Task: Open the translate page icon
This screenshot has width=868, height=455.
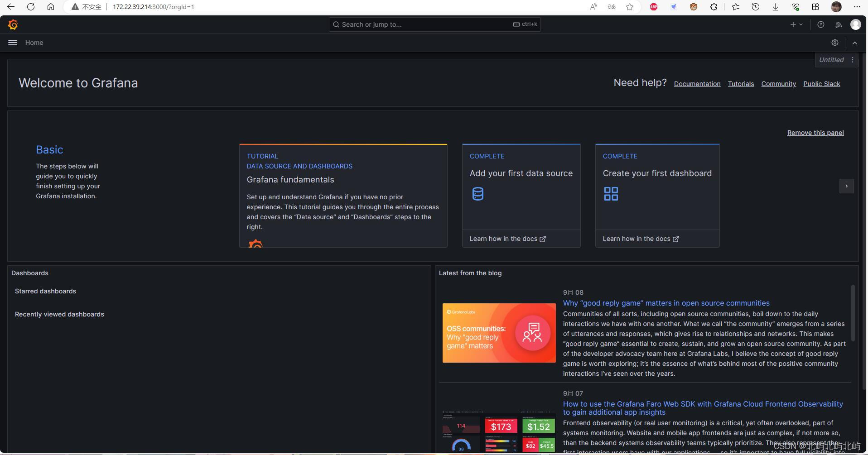Action: [x=612, y=7]
